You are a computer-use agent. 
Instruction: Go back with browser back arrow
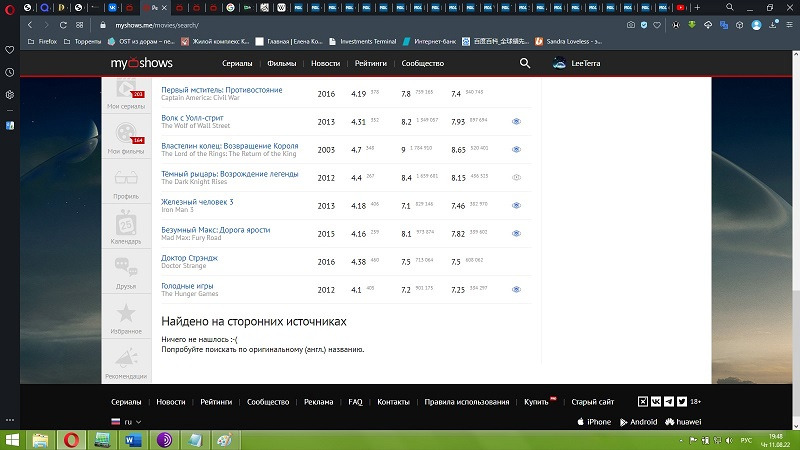point(30,25)
